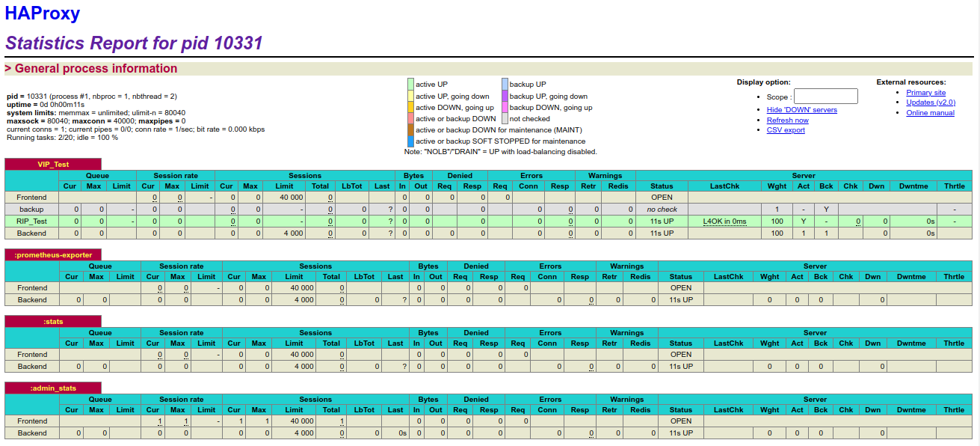Click the Server column header in VIP_Test table
Screen dimensions: 980x446
click(804, 176)
